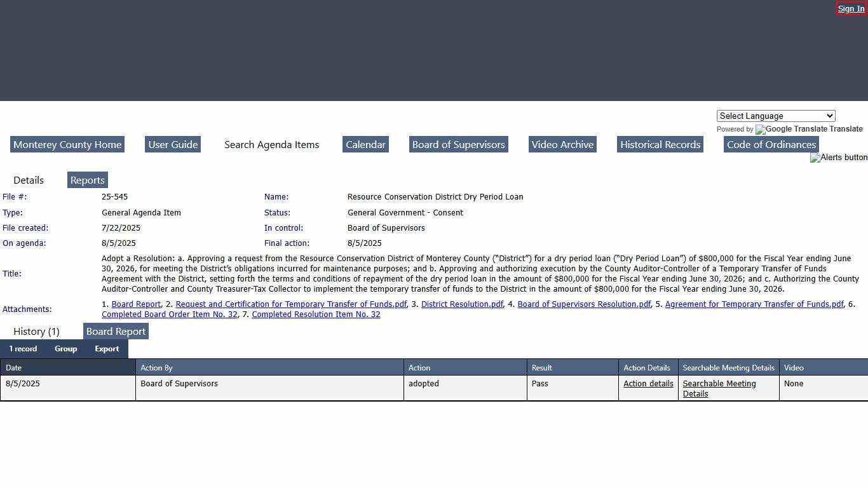Switch to the Reports tab
This screenshot has width=868, height=488.
(x=87, y=180)
